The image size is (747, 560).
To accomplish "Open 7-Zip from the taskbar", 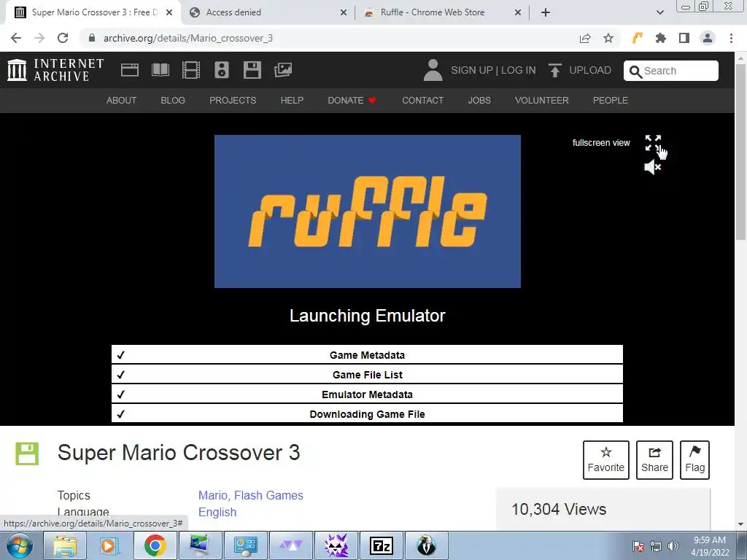I will click(x=381, y=545).
